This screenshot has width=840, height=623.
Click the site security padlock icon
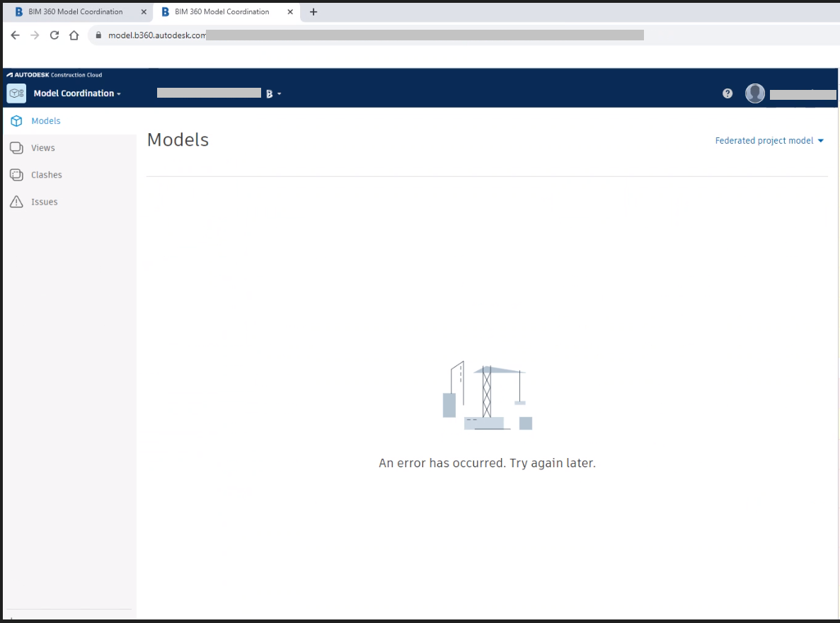(100, 34)
